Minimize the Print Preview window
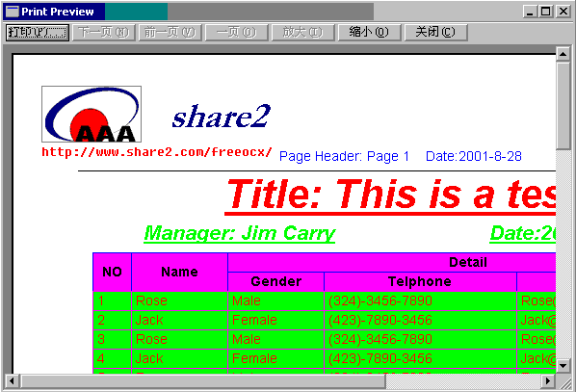Screen dimensions: 576x392 pyautogui.click(x=530, y=12)
